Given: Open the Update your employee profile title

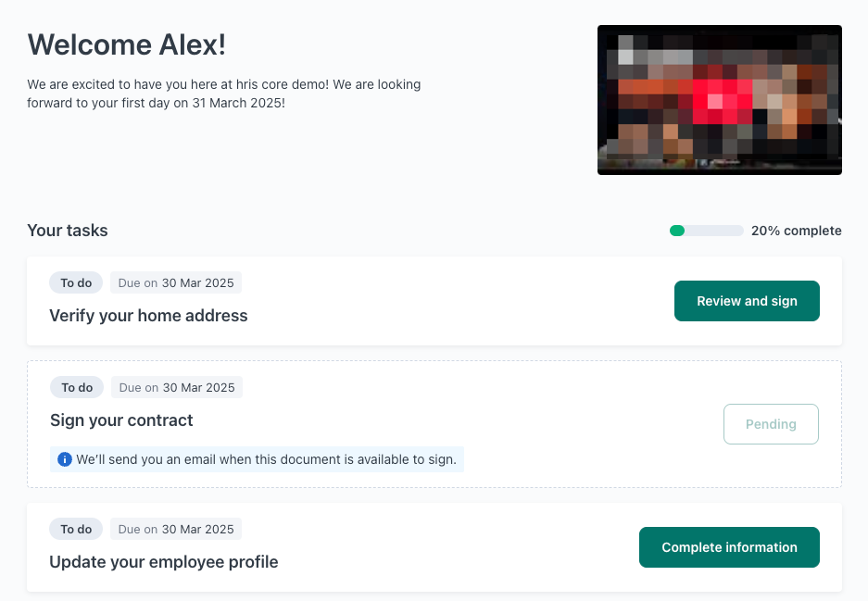Looking at the screenshot, I should tap(163, 562).
